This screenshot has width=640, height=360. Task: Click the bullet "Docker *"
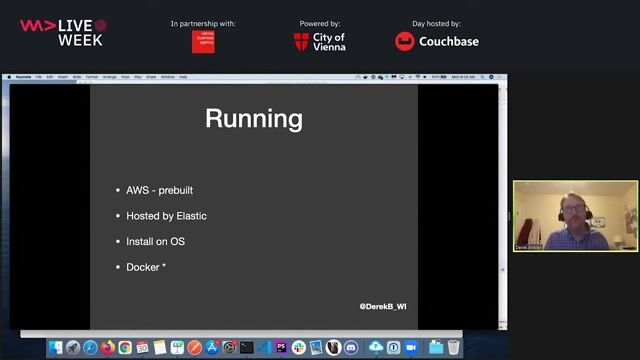(x=146, y=267)
